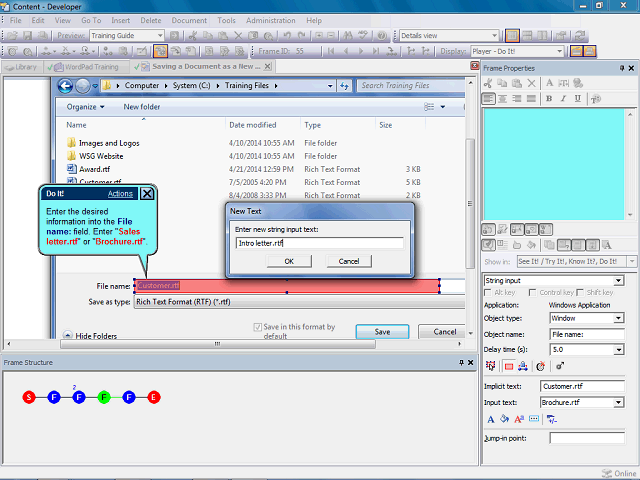Toggle the Control key checkbox
The image size is (640, 480).
[x=532, y=293]
